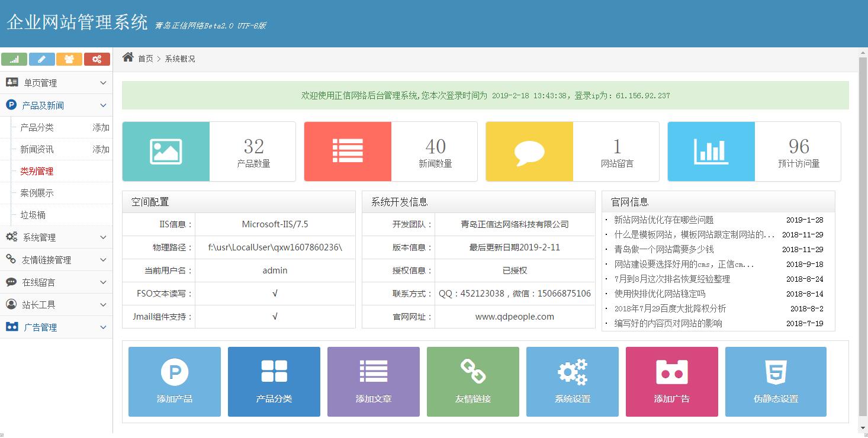Expand the 在线留言 chevron

tap(103, 282)
